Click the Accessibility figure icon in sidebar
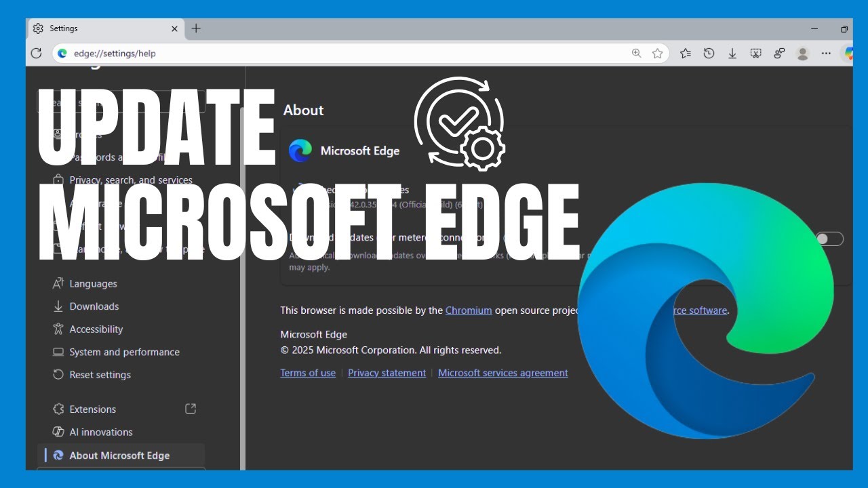The width and height of the screenshot is (868, 488). [x=58, y=329]
